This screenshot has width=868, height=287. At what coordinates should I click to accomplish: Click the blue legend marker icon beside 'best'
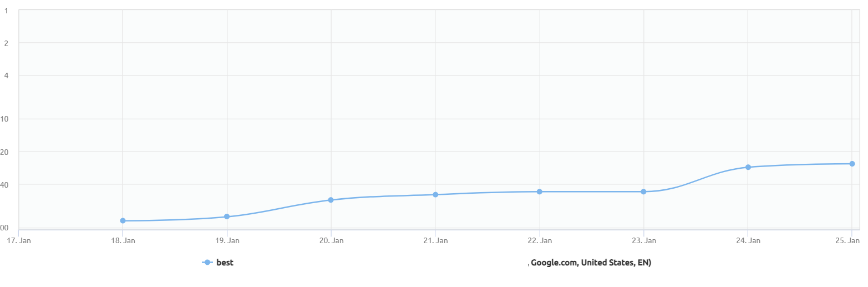coord(207,263)
